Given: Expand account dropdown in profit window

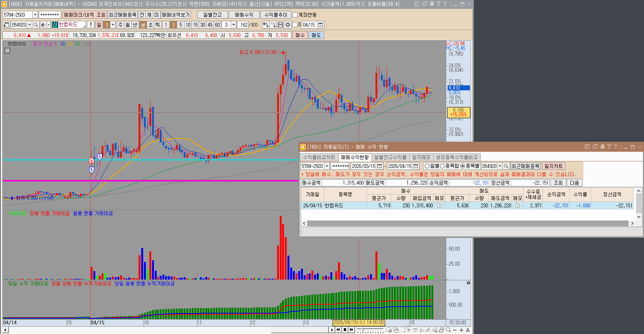Looking at the screenshot, I should coord(327,166).
